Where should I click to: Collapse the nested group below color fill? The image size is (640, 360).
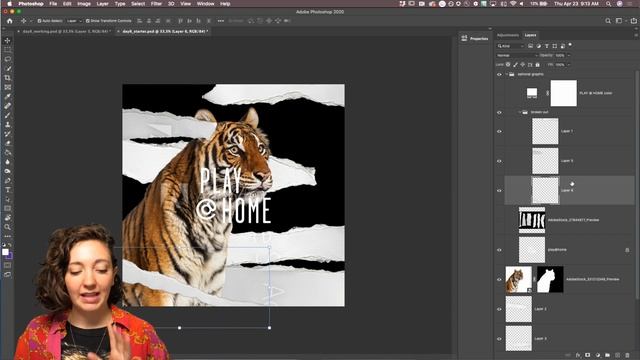coord(520,112)
